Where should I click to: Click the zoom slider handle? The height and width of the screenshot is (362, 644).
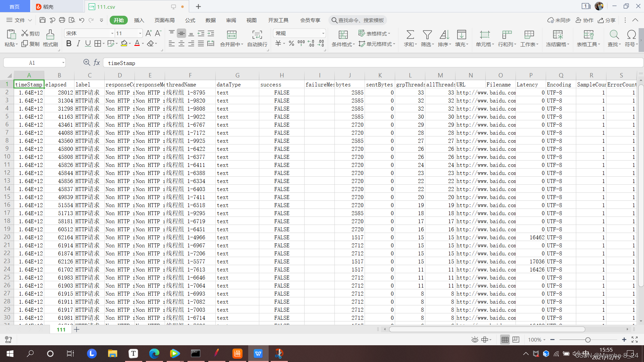click(588, 340)
